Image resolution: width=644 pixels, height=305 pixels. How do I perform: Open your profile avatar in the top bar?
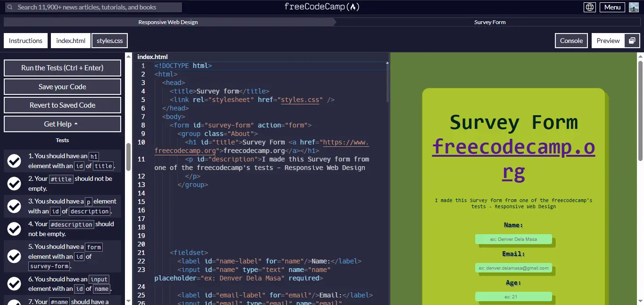(634, 7)
